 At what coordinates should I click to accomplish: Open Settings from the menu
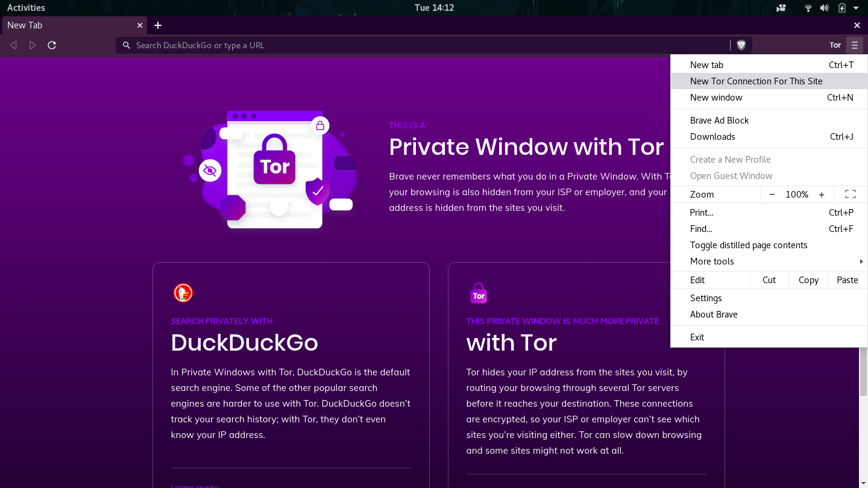tap(706, 298)
